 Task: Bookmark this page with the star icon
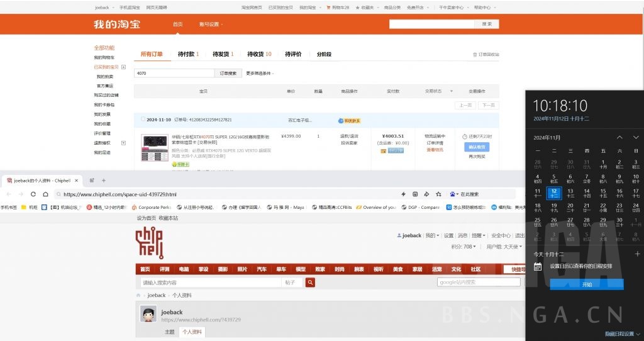click(438, 194)
